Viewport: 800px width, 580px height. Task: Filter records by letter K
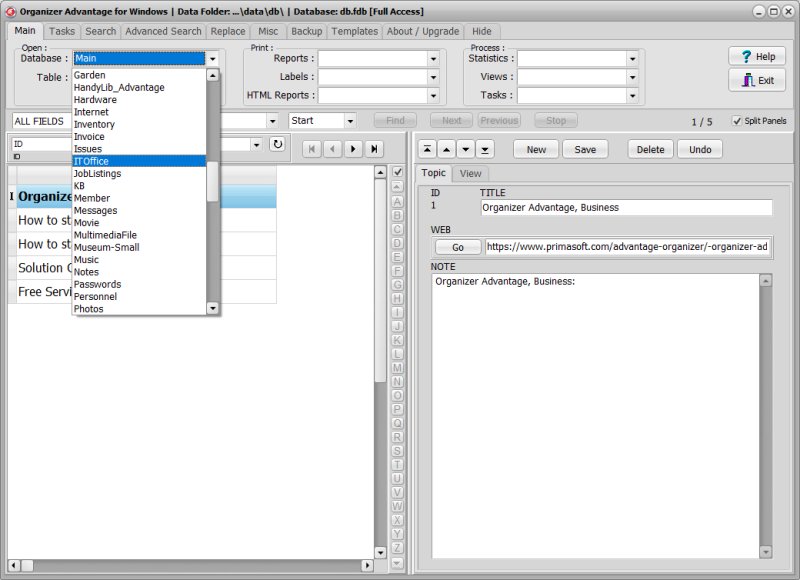pyautogui.click(x=397, y=340)
